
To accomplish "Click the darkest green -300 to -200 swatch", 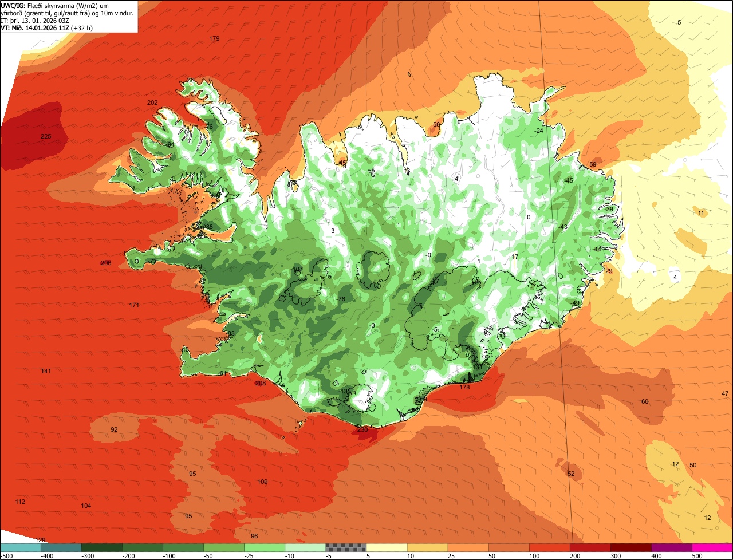I will click(101, 547).
